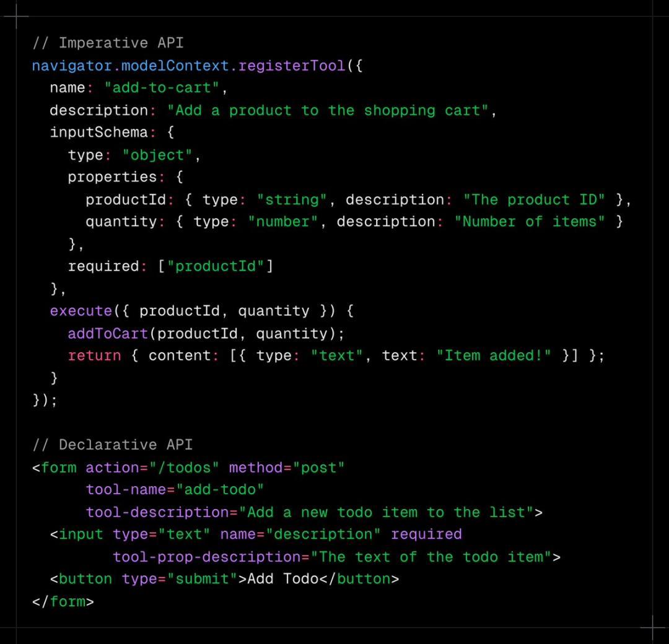669x644 pixels.
Task: Click the "The product ID" description string
Action: point(534,199)
